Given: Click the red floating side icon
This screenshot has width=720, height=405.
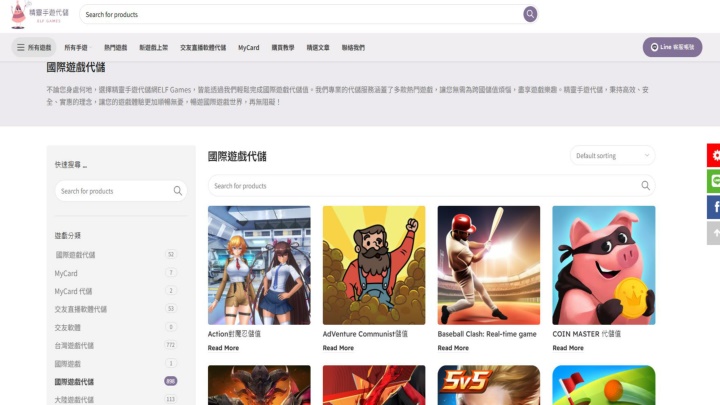Looking at the screenshot, I should pyautogui.click(x=714, y=155).
